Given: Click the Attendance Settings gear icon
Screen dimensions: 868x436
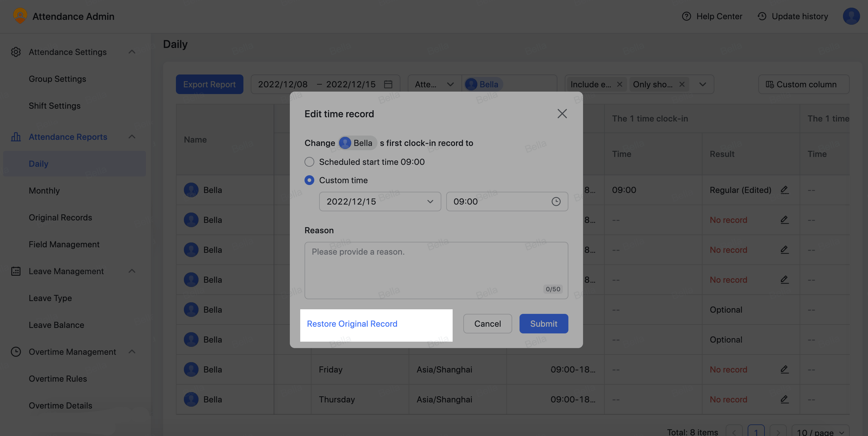Looking at the screenshot, I should click(16, 52).
